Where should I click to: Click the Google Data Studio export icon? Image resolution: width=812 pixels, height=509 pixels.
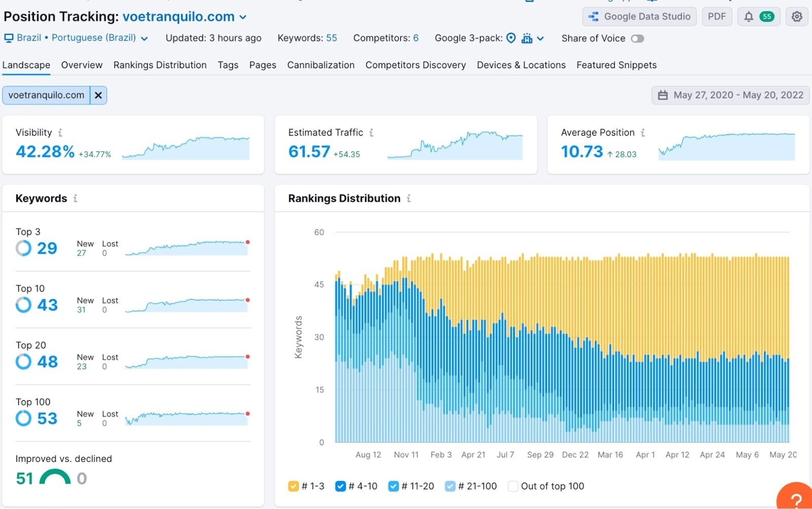(x=593, y=16)
